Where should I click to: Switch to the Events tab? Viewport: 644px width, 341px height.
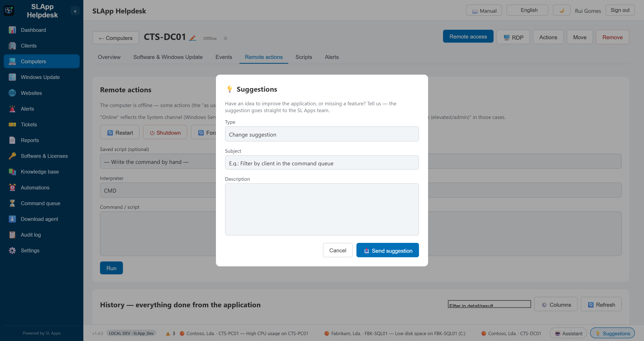224,57
